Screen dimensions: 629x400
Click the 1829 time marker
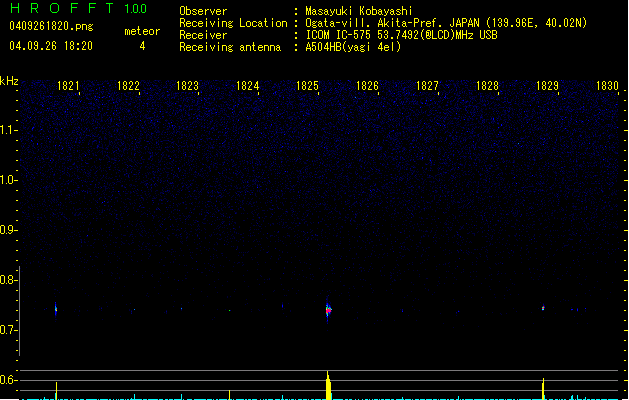(x=547, y=86)
